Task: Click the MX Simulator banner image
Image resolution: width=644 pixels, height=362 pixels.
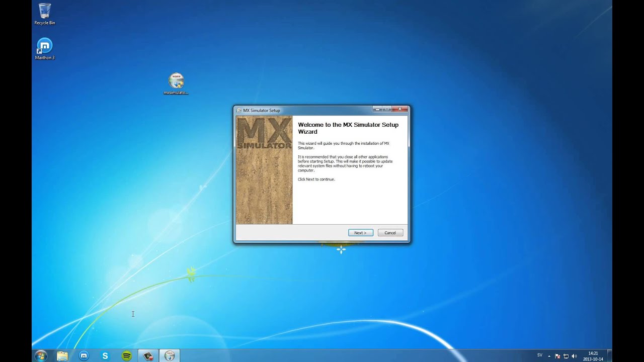Action: [x=264, y=170]
